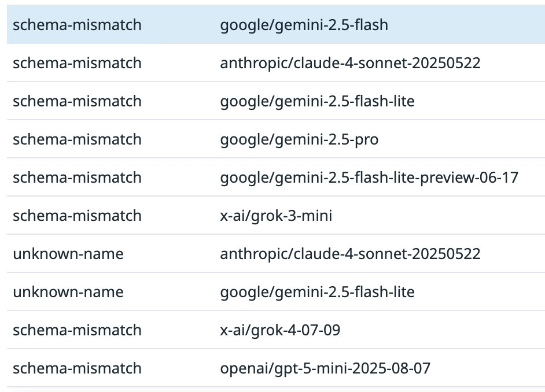
Task: Select schema-mismatch next to the first google/gemini-2.5-flash-lite
Action: 77,101
